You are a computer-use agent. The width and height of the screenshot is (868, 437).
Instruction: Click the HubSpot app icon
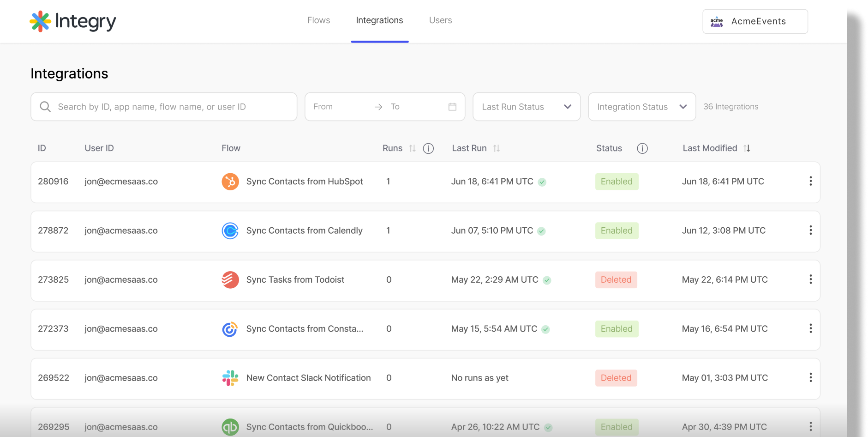point(230,182)
